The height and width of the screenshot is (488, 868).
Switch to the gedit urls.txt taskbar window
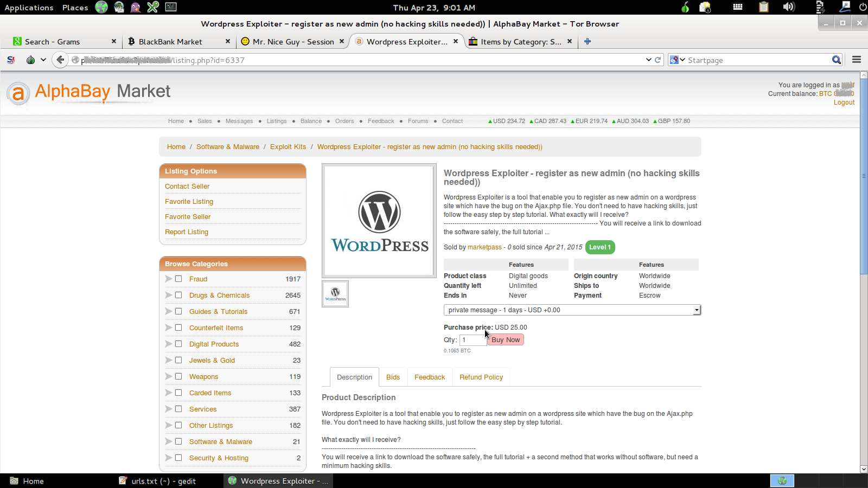coord(157,480)
